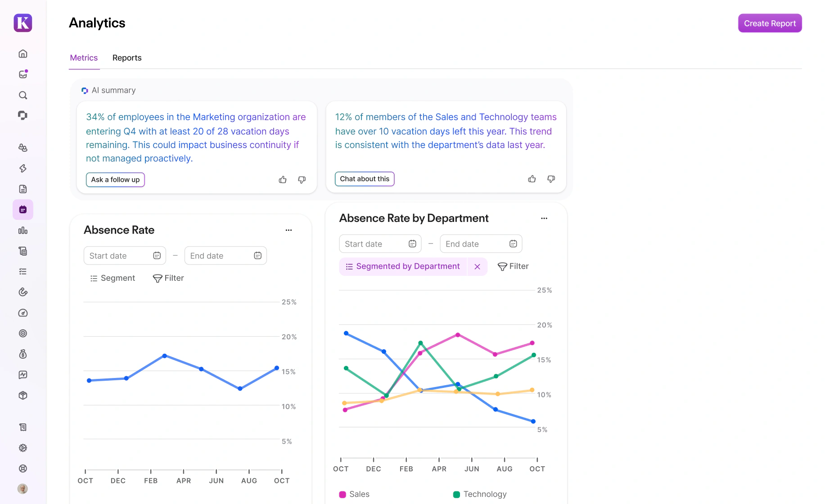The height and width of the screenshot is (504, 825).
Task: Open the inbox icon with notification dot
Action: point(23,74)
